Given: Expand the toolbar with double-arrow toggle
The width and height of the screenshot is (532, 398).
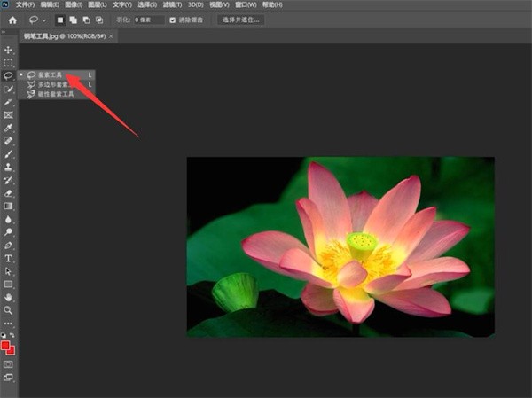Looking at the screenshot, I should point(4,32).
